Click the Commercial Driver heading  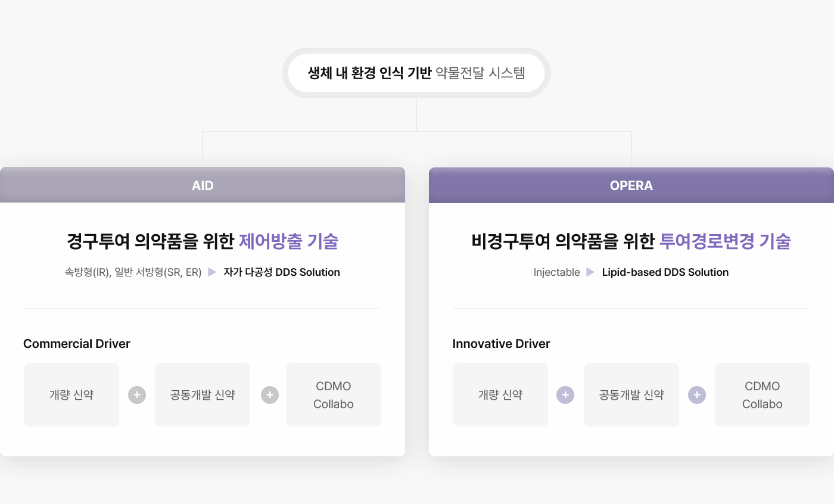click(x=77, y=344)
